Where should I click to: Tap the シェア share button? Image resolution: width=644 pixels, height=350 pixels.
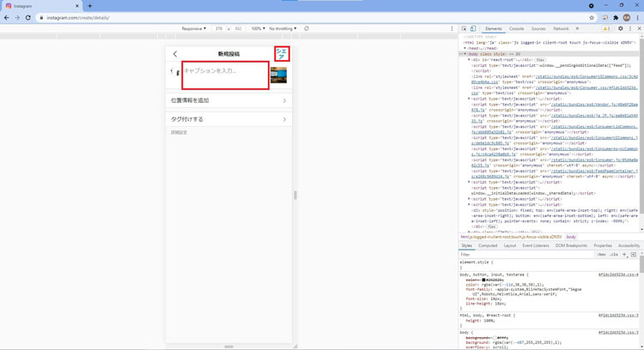click(x=282, y=54)
